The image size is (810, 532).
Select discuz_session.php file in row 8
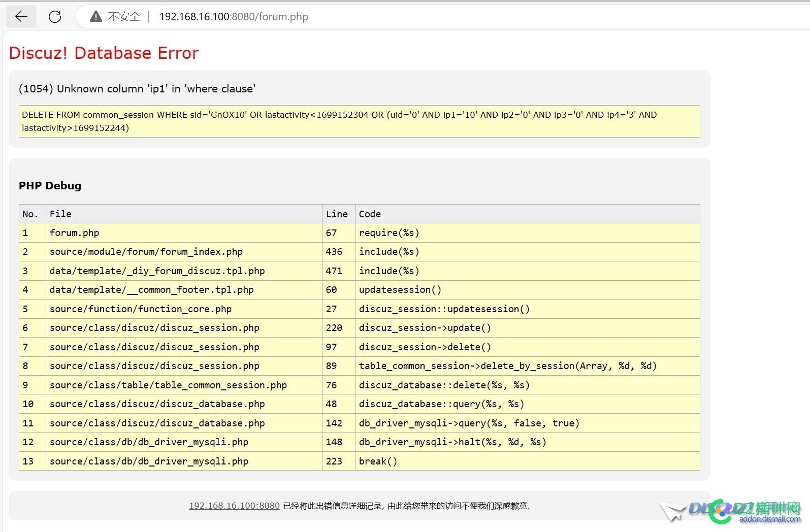click(184, 366)
